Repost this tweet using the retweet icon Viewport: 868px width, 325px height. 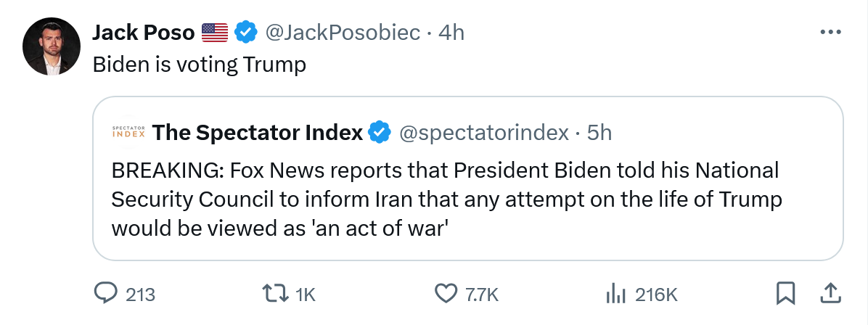click(274, 294)
